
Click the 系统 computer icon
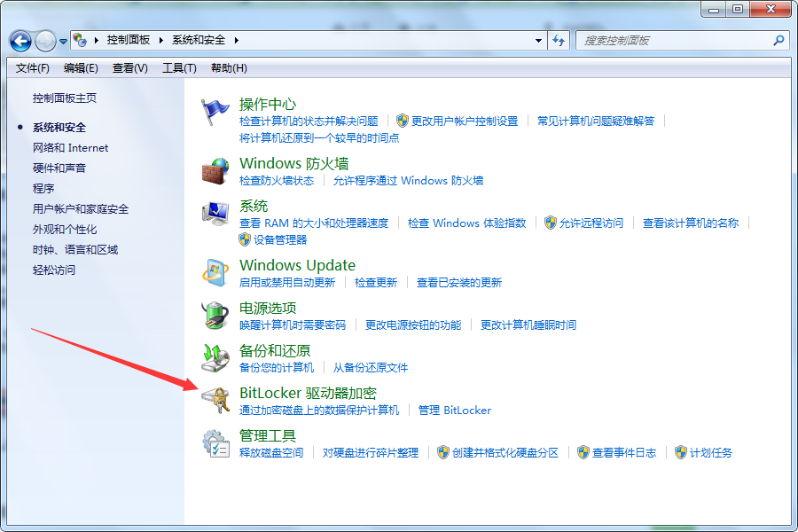(215, 214)
